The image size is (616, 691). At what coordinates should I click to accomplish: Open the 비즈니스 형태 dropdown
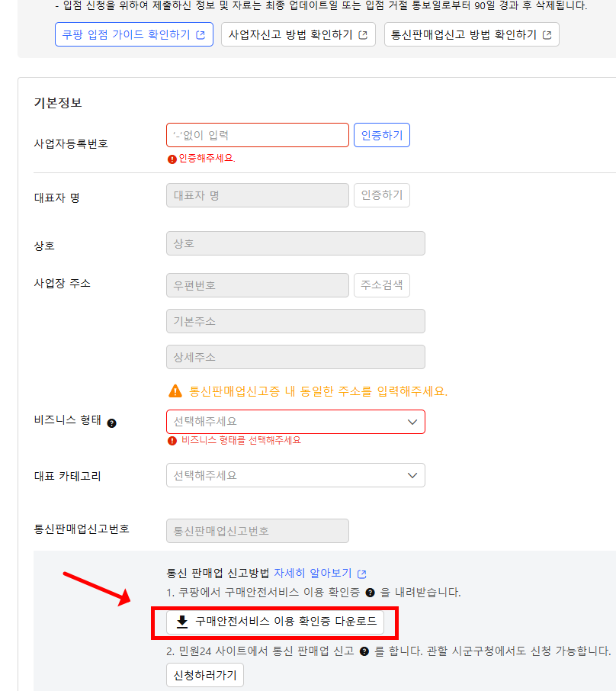click(296, 422)
